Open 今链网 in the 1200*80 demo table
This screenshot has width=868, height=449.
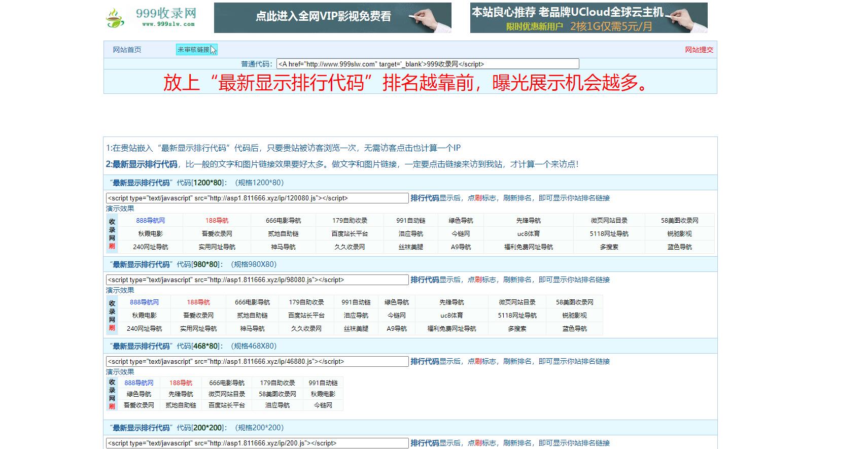[461, 234]
